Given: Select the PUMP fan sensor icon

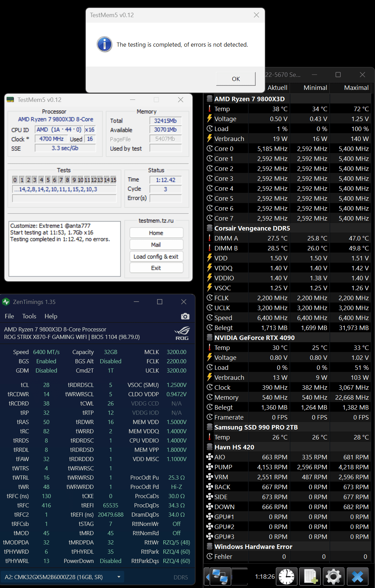Looking at the screenshot, I should click(x=210, y=467).
